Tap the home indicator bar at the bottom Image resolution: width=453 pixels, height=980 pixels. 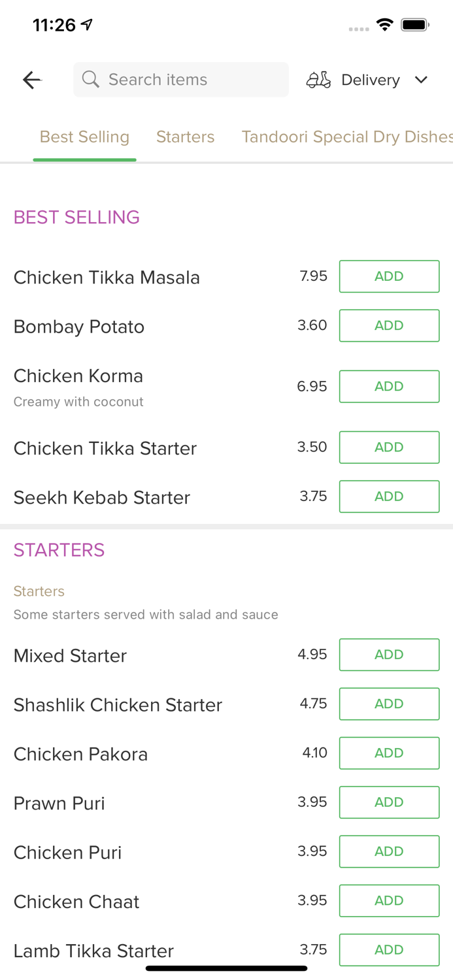[x=226, y=968]
